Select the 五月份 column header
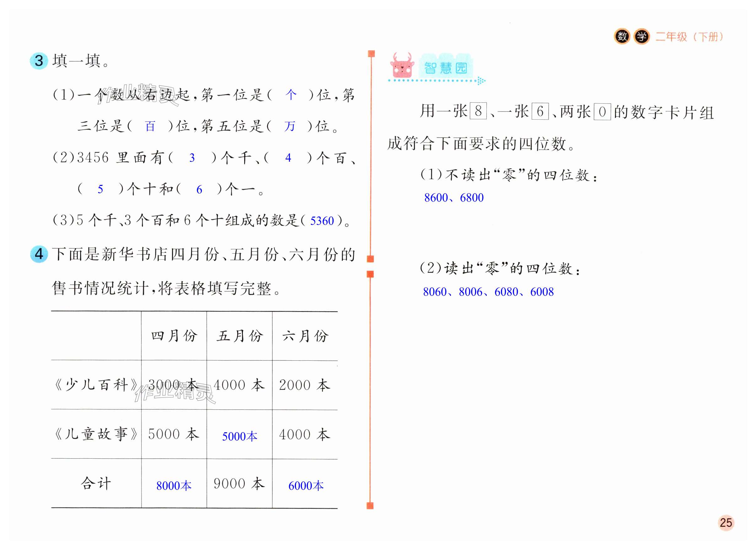 pos(239,336)
